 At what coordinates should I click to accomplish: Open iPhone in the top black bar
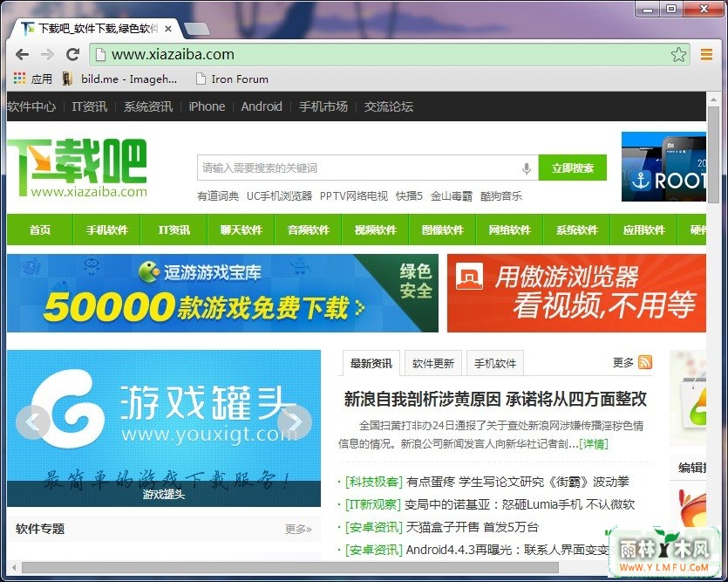coord(207,106)
